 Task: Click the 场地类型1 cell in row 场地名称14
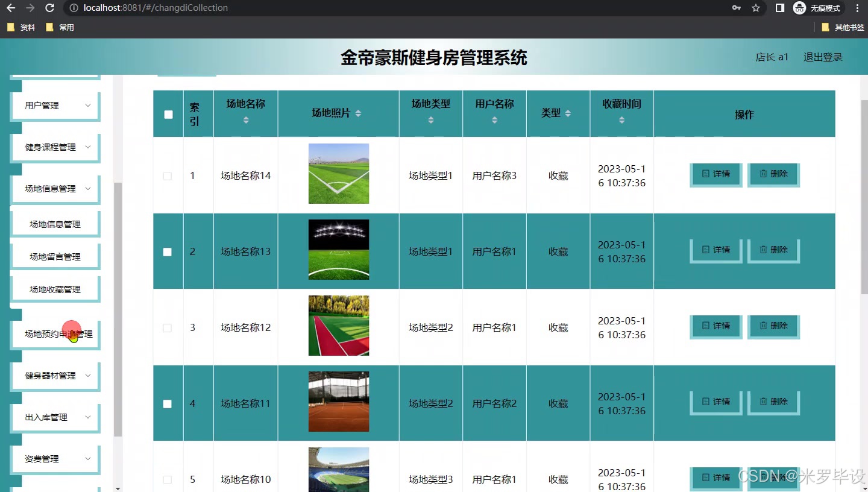[x=431, y=176]
